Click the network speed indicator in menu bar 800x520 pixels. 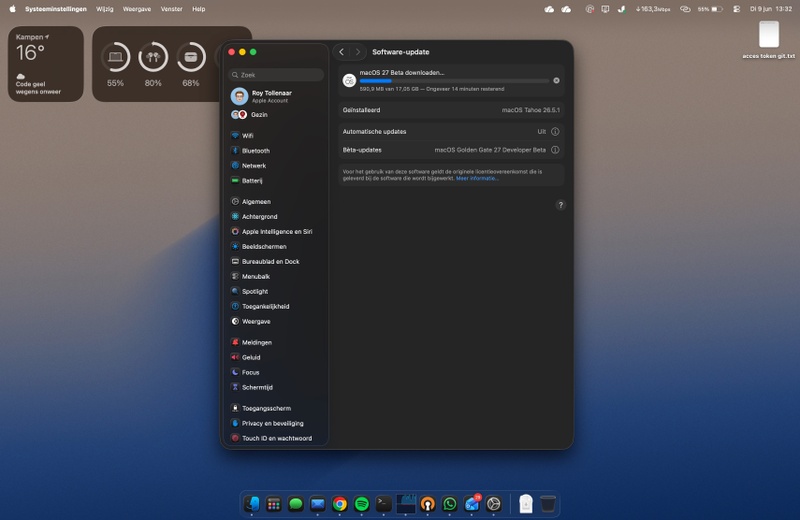(x=653, y=9)
